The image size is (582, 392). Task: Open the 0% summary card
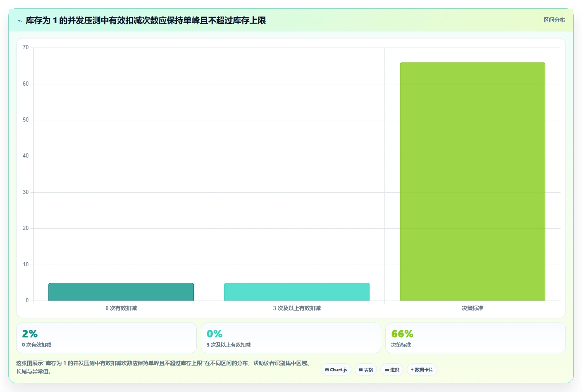click(291, 338)
